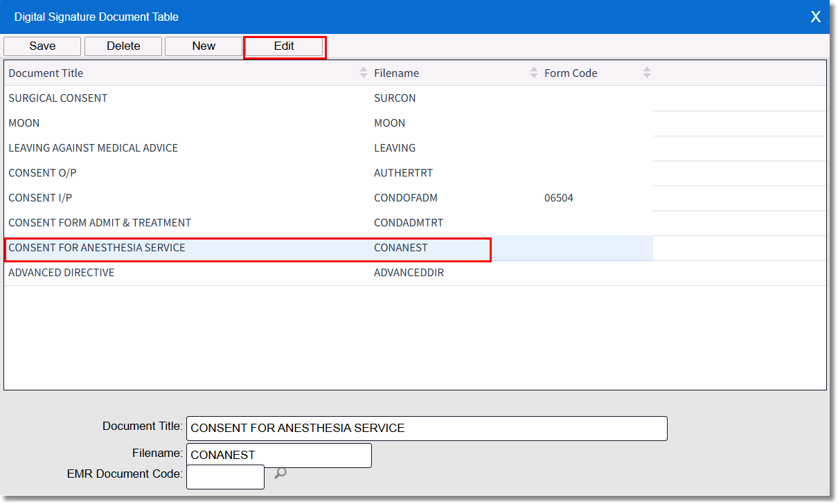The width and height of the screenshot is (838, 504).
Task: Close the Digital Signature Document Table dialog
Action: coord(815,17)
